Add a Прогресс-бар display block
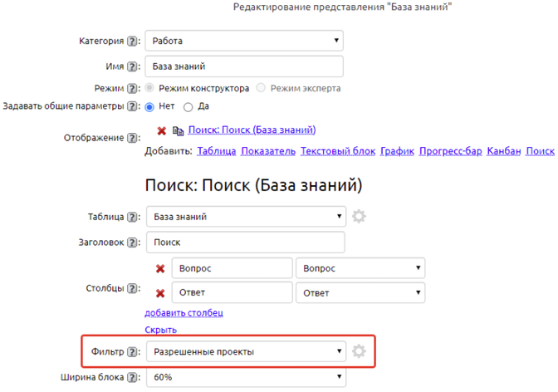This screenshot has height=392, width=558. 449,151
